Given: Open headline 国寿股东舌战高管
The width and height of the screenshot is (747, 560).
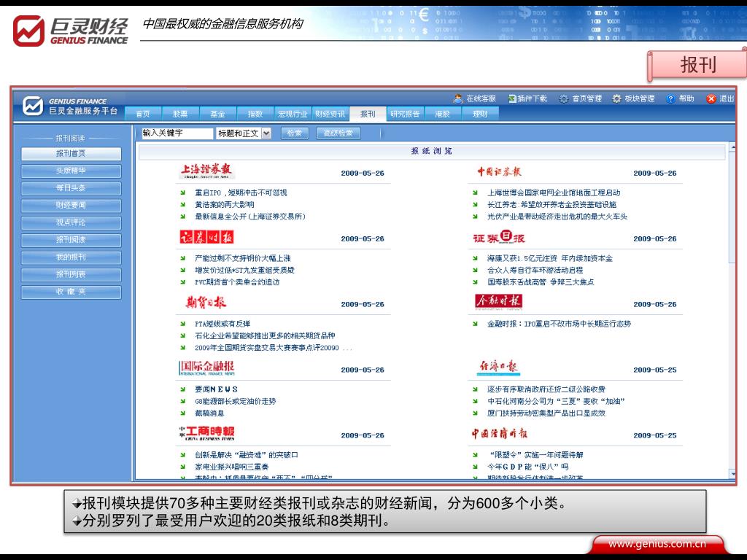Looking at the screenshot, I should point(541,282).
